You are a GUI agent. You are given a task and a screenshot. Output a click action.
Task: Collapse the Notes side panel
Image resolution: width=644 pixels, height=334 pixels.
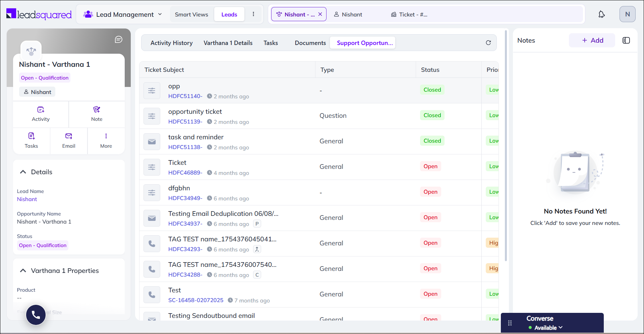[626, 40]
